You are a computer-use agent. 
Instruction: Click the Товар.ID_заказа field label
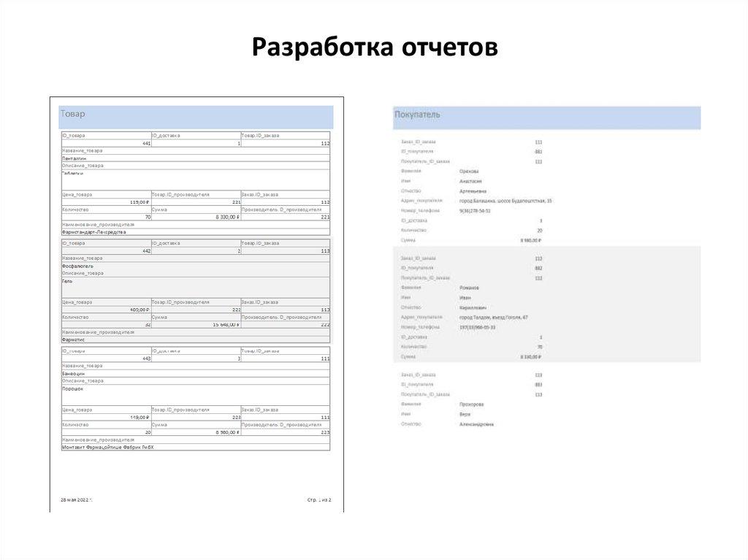260,135
